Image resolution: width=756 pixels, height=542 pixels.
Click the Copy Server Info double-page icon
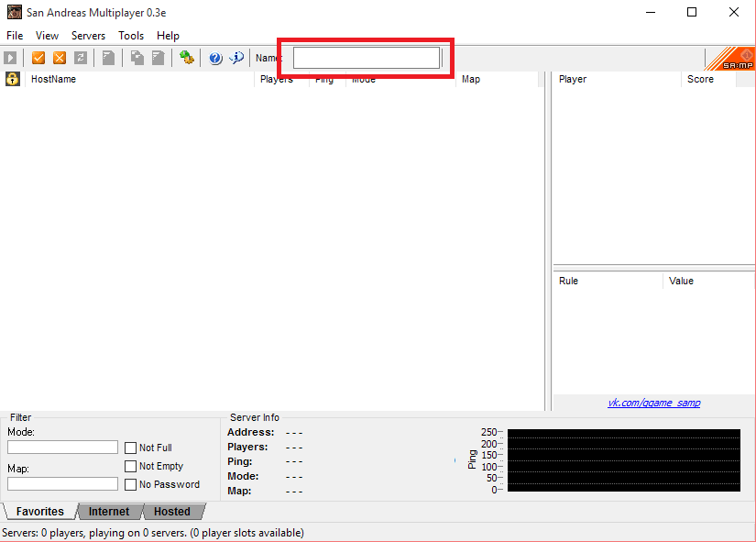point(137,58)
